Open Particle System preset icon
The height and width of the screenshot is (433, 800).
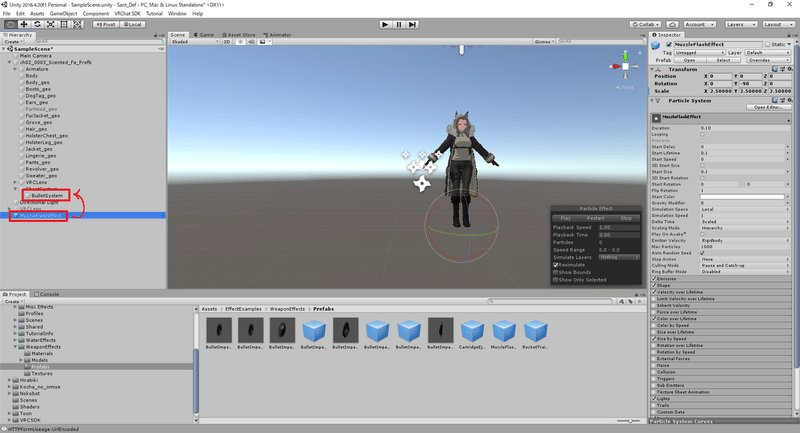point(782,100)
